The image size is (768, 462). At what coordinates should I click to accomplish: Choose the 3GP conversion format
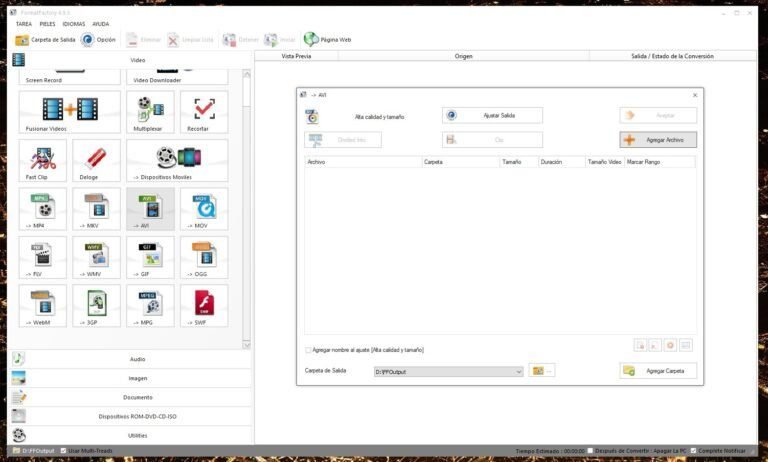[96, 306]
